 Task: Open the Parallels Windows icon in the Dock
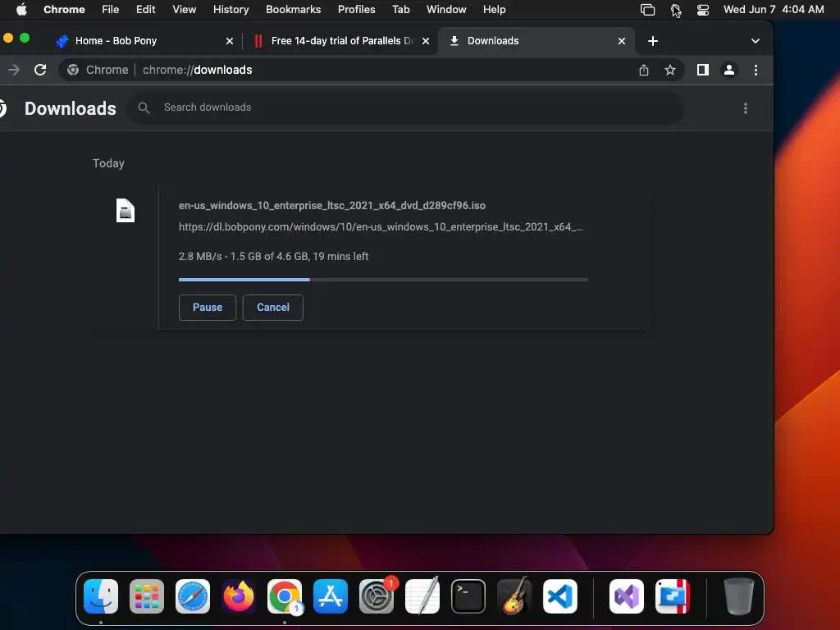(673, 596)
